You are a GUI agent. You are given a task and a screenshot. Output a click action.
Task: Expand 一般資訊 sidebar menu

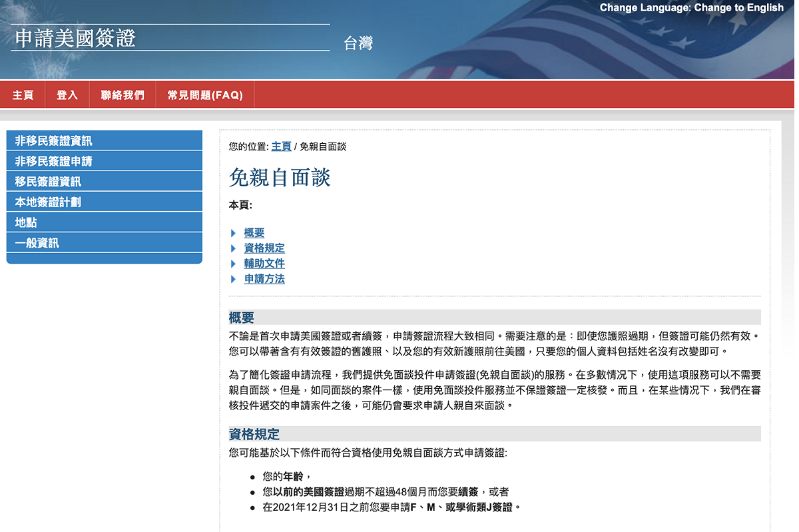pyautogui.click(x=104, y=243)
